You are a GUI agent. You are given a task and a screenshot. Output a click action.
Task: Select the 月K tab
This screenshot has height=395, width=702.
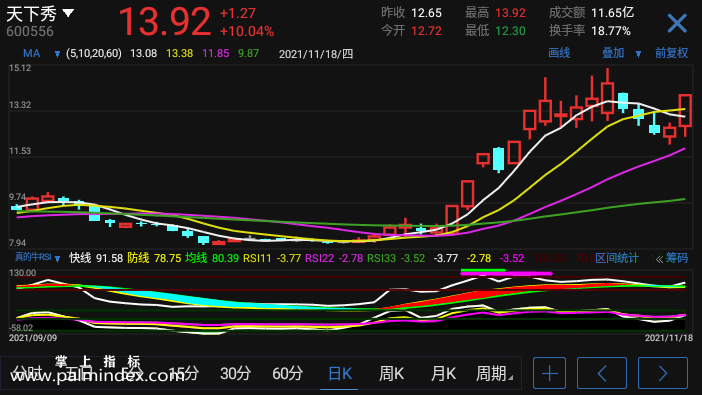[x=443, y=373]
